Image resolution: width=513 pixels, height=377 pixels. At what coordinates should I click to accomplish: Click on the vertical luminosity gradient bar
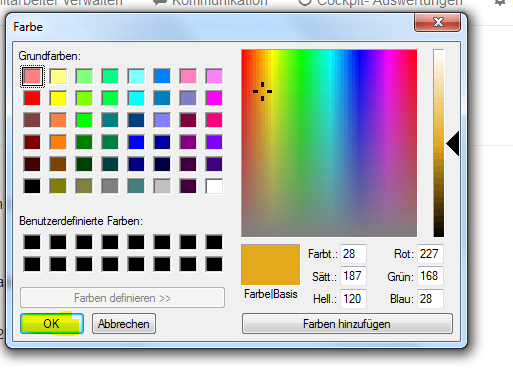pos(439,143)
